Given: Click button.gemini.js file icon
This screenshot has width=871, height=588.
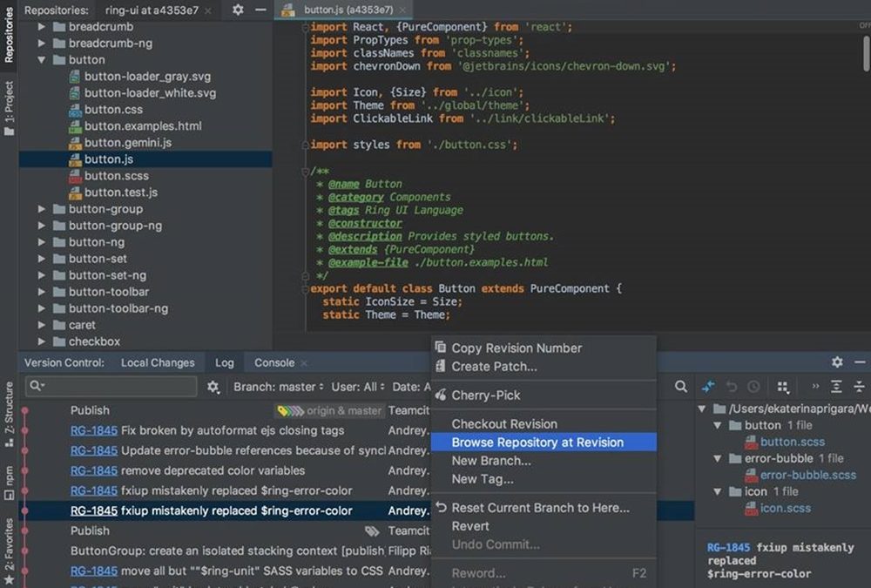Looking at the screenshot, I should [x=75, y=144].
